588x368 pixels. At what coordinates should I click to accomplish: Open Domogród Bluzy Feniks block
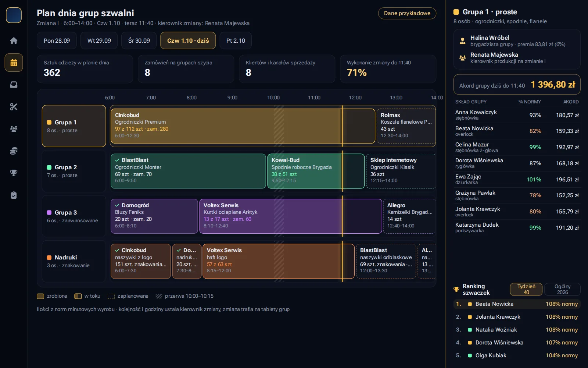pyautogui.click(x=154, y=216)
